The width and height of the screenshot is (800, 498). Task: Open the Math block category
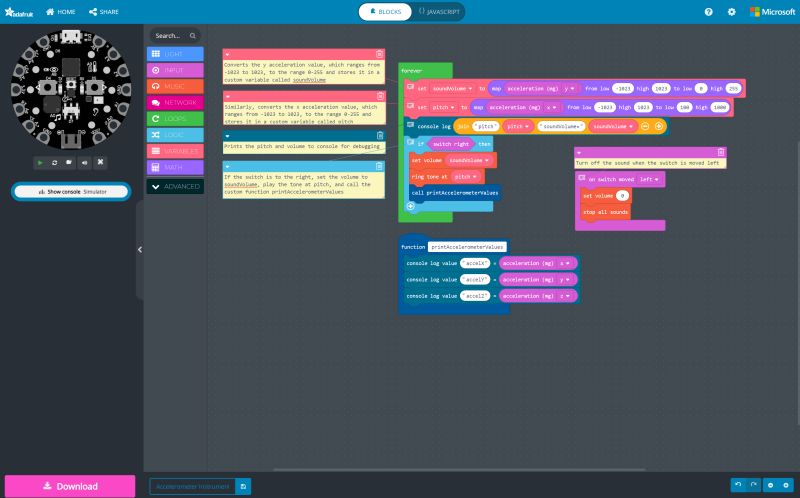[x=175, y=167]
